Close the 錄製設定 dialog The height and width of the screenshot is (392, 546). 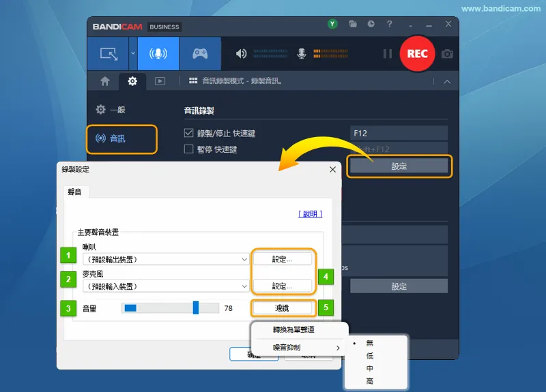(x=332, y=169)
